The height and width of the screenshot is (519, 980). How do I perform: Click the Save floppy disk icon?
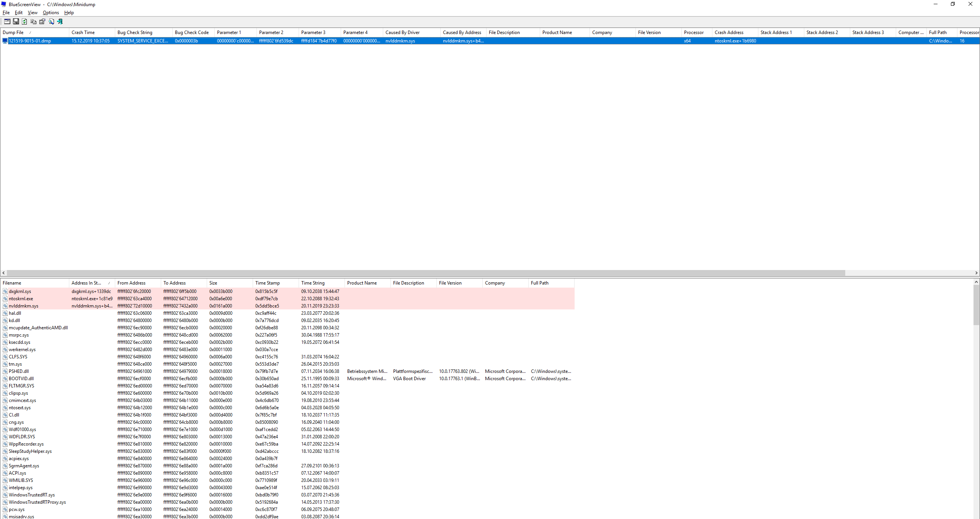coord(16,22)
